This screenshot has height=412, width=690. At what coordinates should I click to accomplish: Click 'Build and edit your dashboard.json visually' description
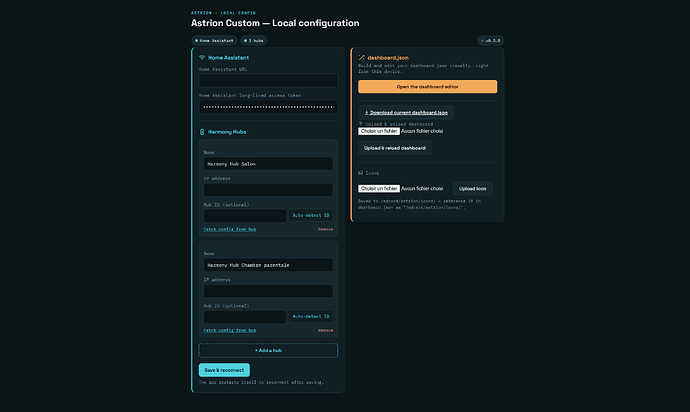423,68
